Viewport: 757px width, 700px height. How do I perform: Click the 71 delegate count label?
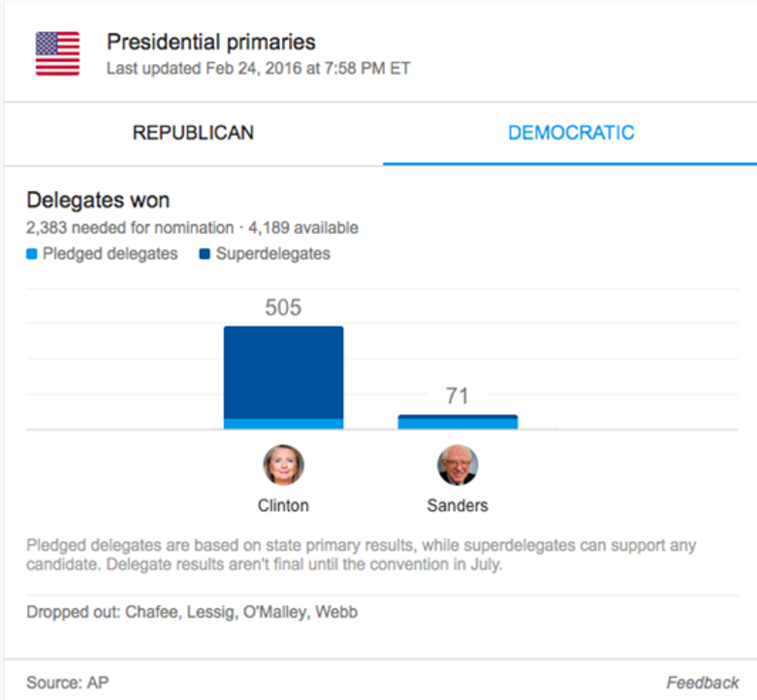click(x=457, y=396)
